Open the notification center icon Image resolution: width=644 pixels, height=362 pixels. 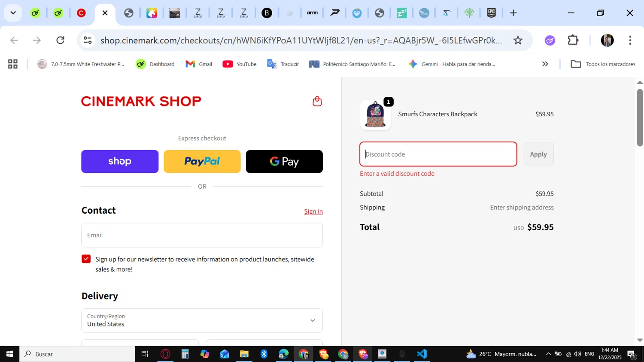(x=632, y=354)
